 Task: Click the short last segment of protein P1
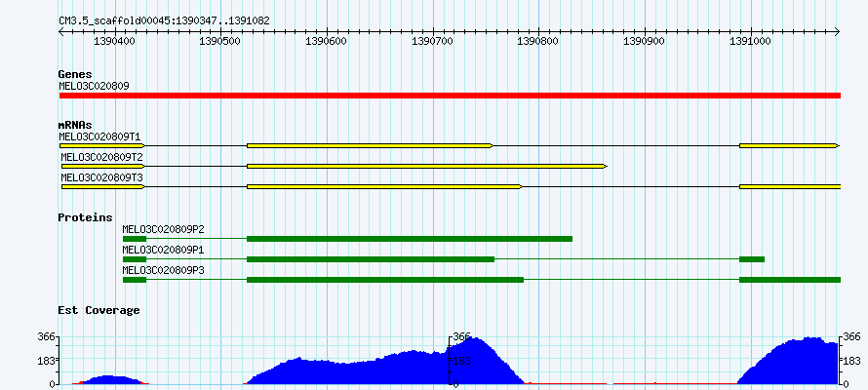tap(752, 259)
